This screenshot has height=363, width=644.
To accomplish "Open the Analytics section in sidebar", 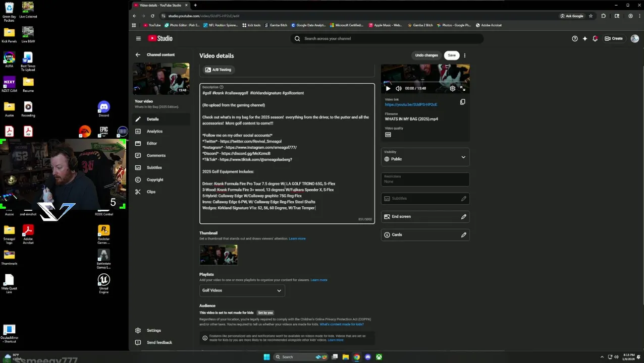I will click(161, 131).
